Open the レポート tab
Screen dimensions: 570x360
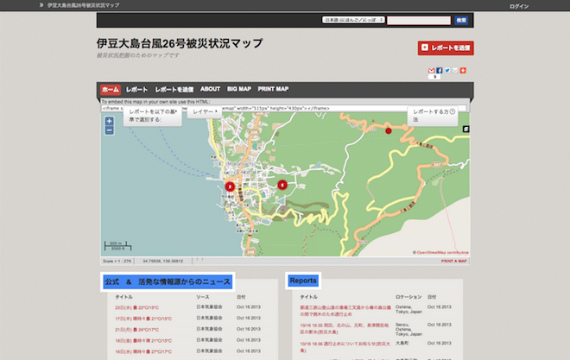click(x=137, y=89)
